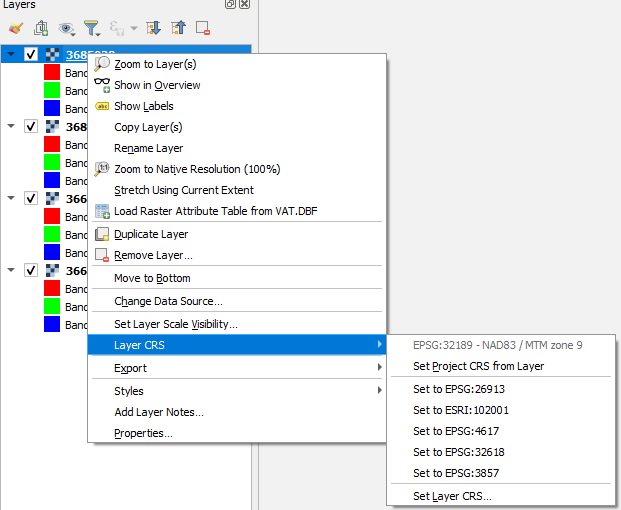Open Set Layer Scale Visibility...

(x=237, y=324)
